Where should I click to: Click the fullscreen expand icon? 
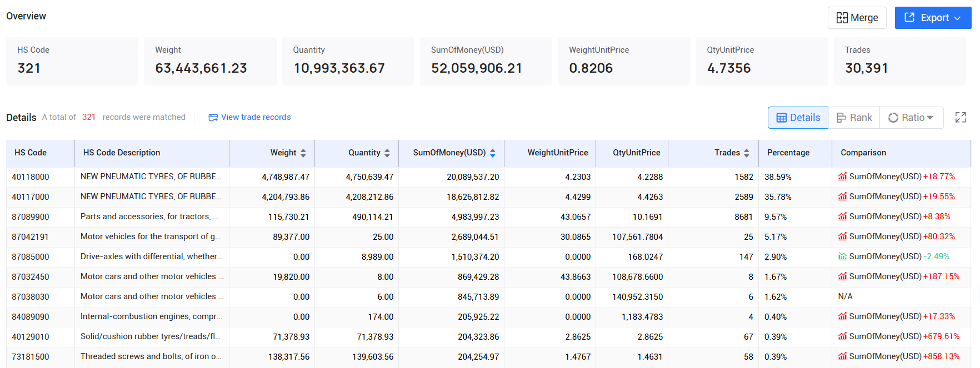tap(961, 118)
